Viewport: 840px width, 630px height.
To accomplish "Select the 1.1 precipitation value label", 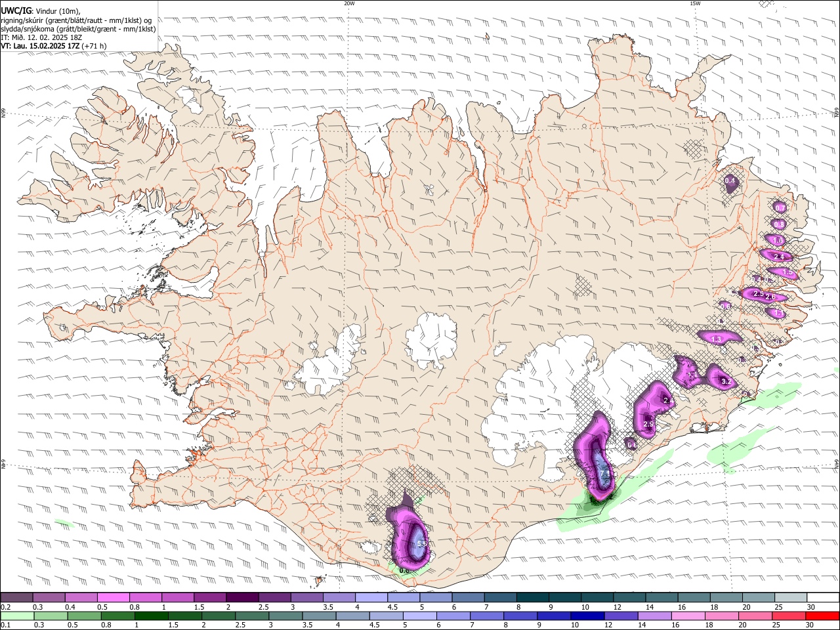I will coord(779,314).
